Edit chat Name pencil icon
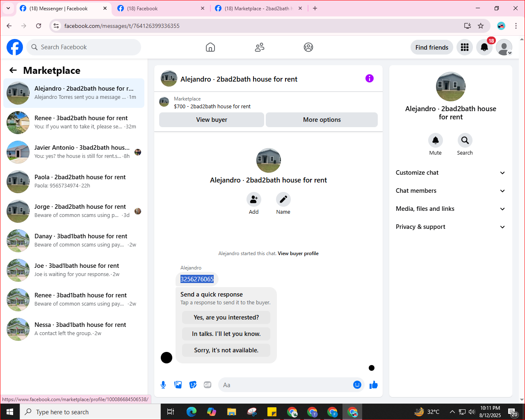The height and width of the screenshot is (420, 525). [x=283, y=199]
